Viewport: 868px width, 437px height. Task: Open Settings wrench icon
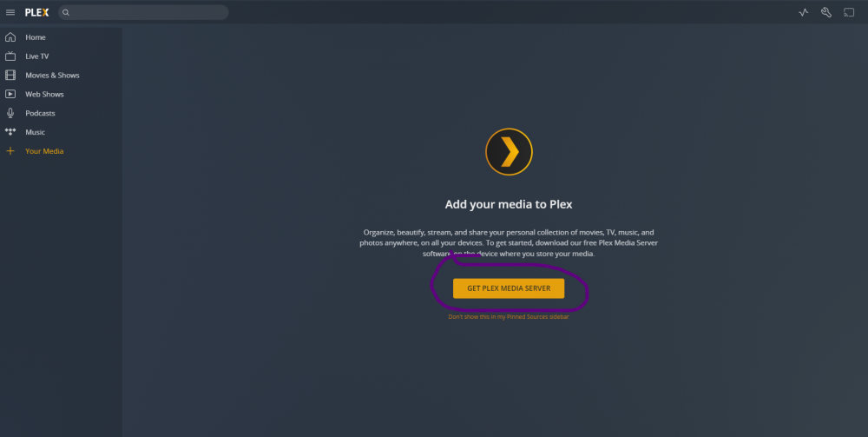point(826,12)
